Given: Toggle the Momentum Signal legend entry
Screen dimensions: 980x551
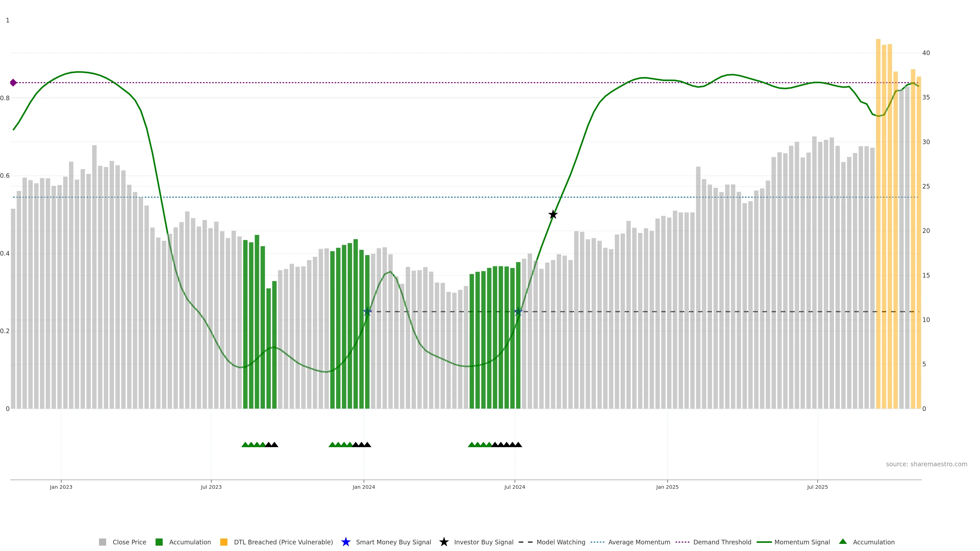Looking at the screenshot, I should point(802,542).
